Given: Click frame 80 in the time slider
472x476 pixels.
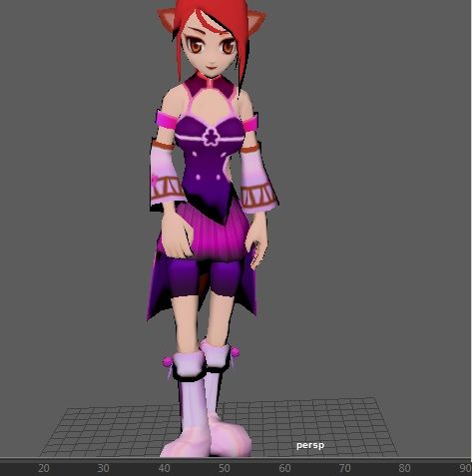Looking at the screenshot, I should coord(405,468).
